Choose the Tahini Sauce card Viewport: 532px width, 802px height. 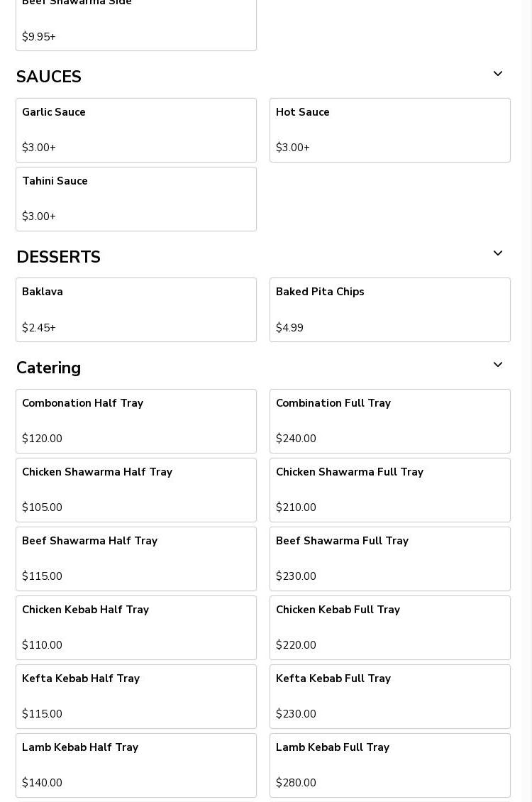(136, 199)
